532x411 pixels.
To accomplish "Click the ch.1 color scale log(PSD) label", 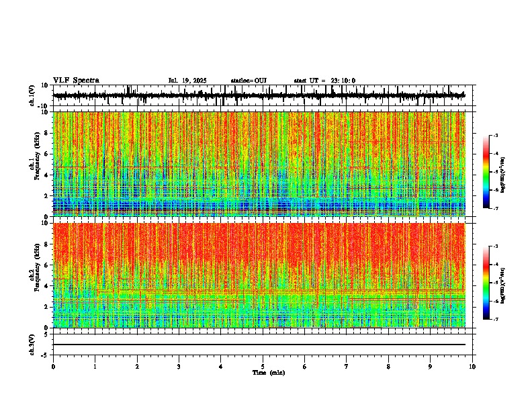I will pos(503,175).
